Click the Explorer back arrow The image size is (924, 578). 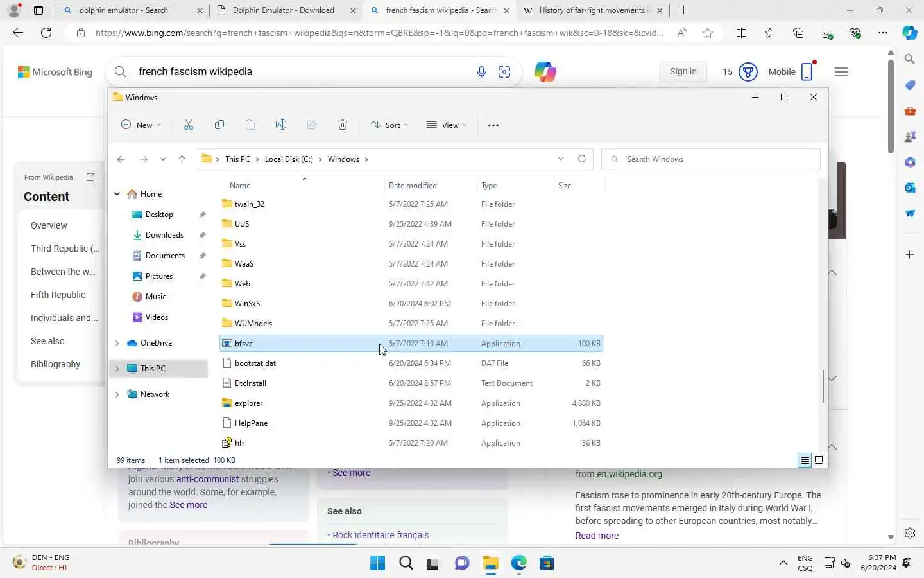(121, 159)
